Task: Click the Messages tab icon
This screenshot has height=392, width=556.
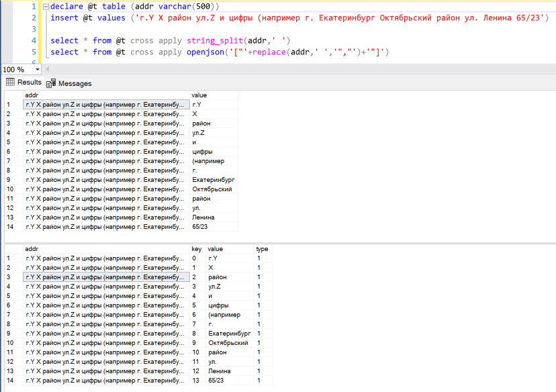Action: point(51,83)
